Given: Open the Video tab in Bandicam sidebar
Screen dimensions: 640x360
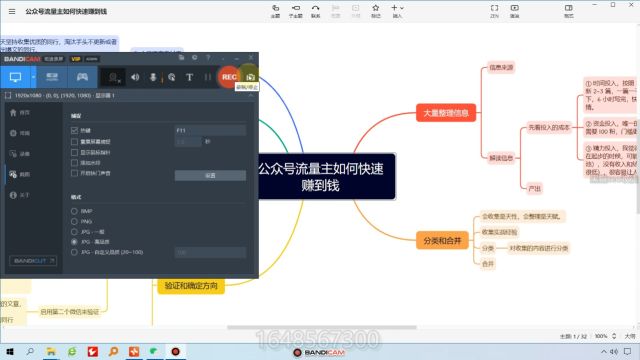Looking at the screenshot, I should click(x=20, y=154).
